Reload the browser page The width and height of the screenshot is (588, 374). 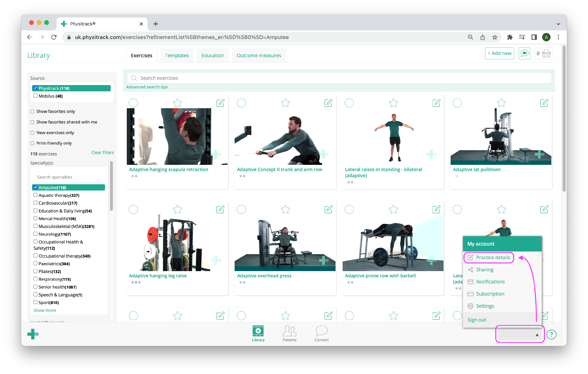click(54, 37)
